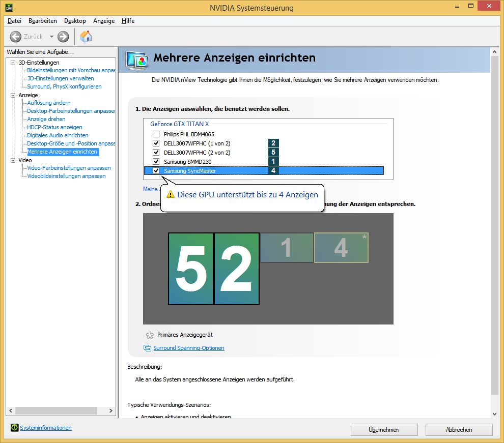Select Auflösung ändern
This screenshot has width=504, height=443.
(x=49, y=103)
